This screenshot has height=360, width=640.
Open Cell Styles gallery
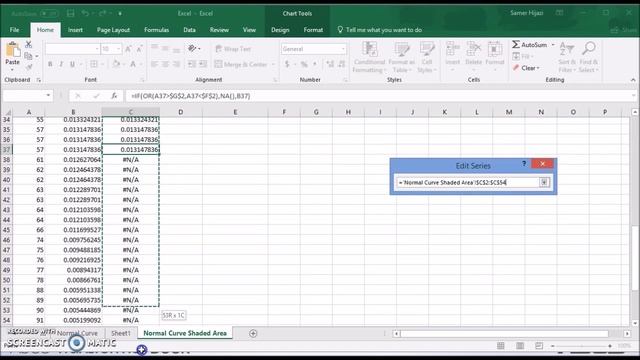427,57
